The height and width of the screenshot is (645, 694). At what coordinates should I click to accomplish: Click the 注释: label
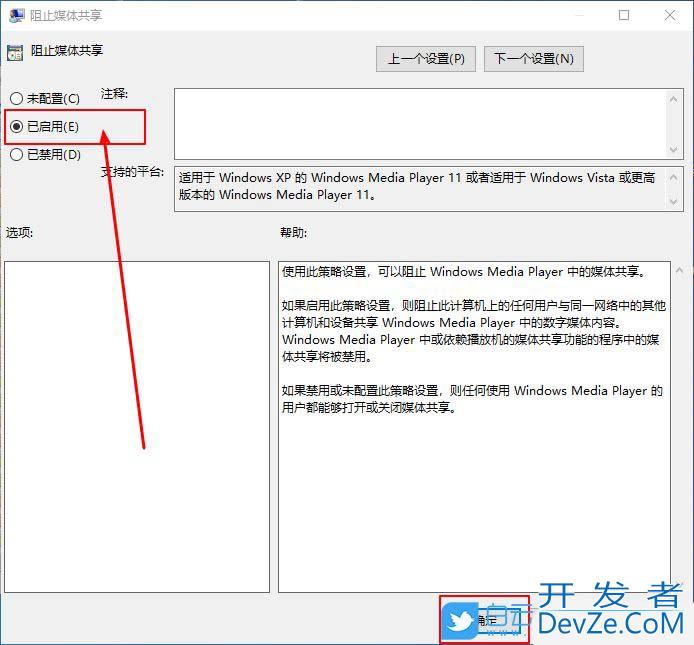coord(114,94)
